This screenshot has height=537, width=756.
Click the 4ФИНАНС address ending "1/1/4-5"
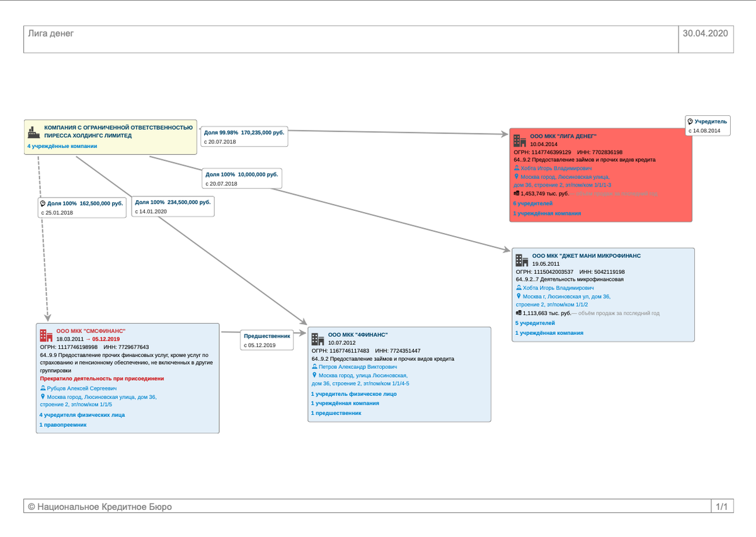point(360,379)
